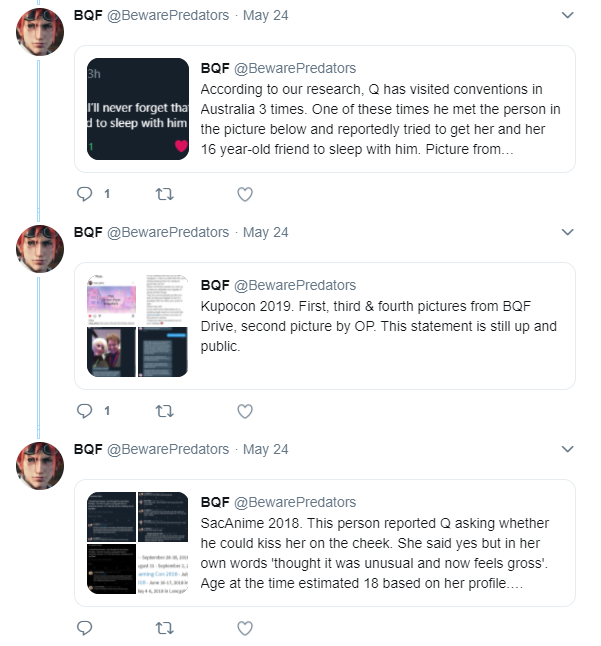
Task: Open the BQF avatar on the third tweet
Action: 40,466
